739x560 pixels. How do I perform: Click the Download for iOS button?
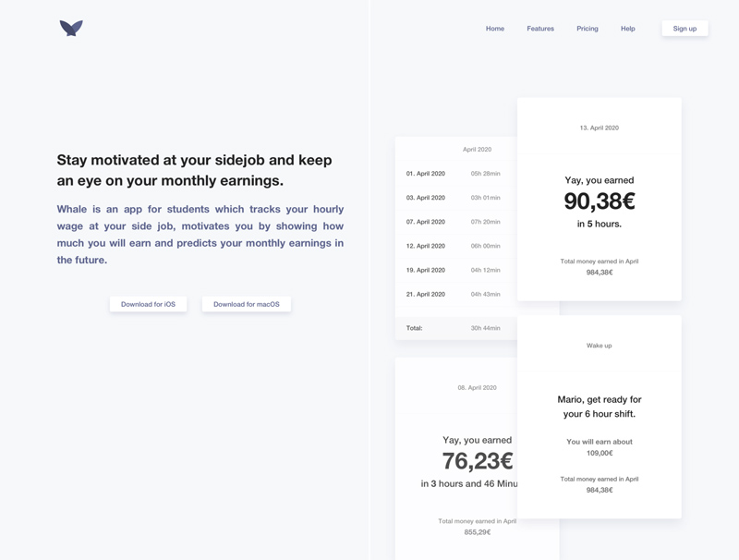pos(150,303)
